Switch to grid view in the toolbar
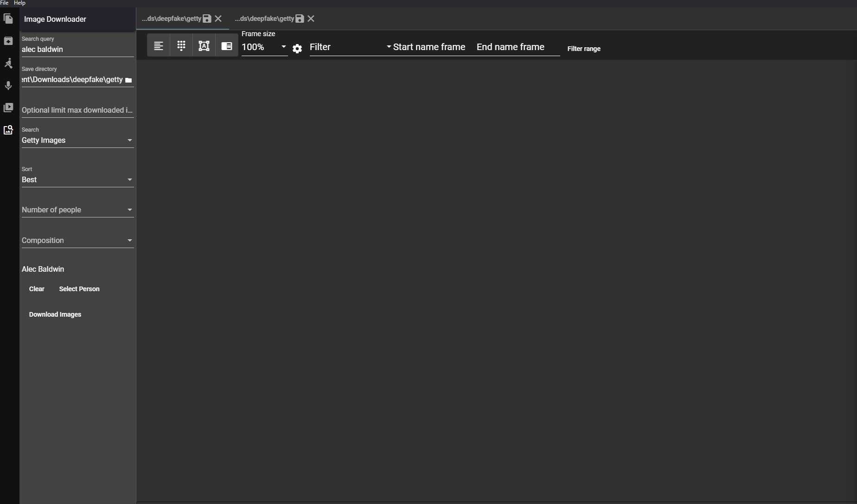Viewport: 857px width, 504px height. (x=181, y=45)
